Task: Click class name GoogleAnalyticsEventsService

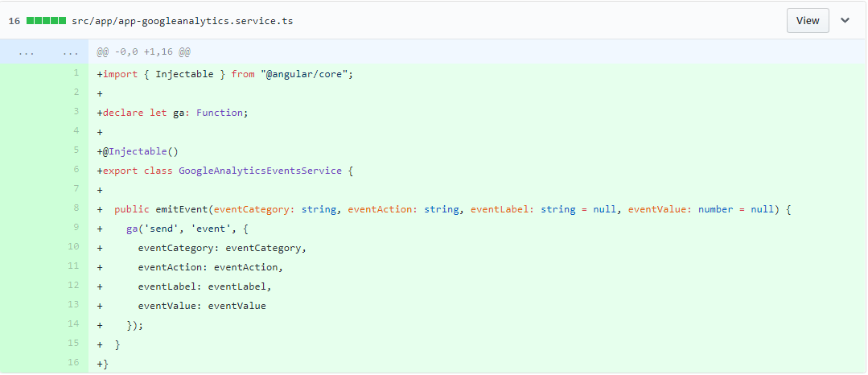Action: 260,171
